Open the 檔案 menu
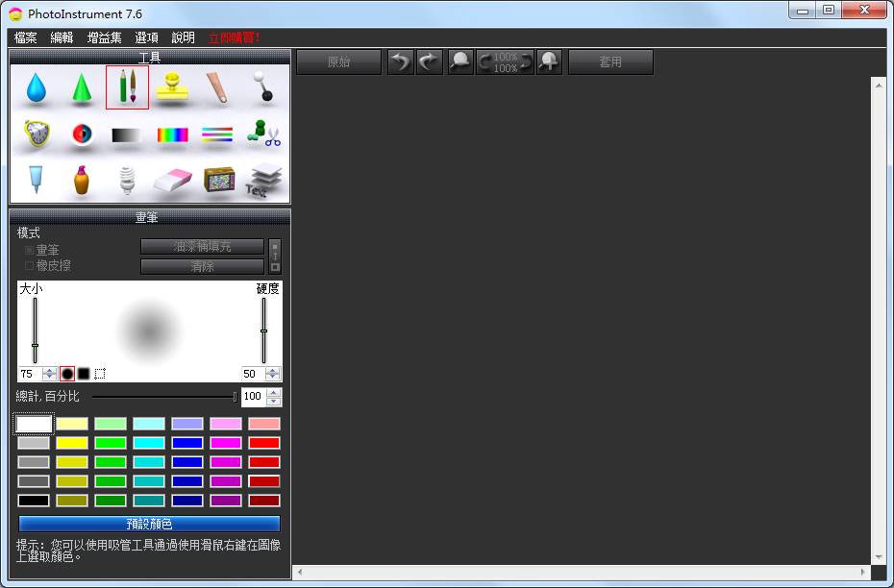 click(26, 37)
